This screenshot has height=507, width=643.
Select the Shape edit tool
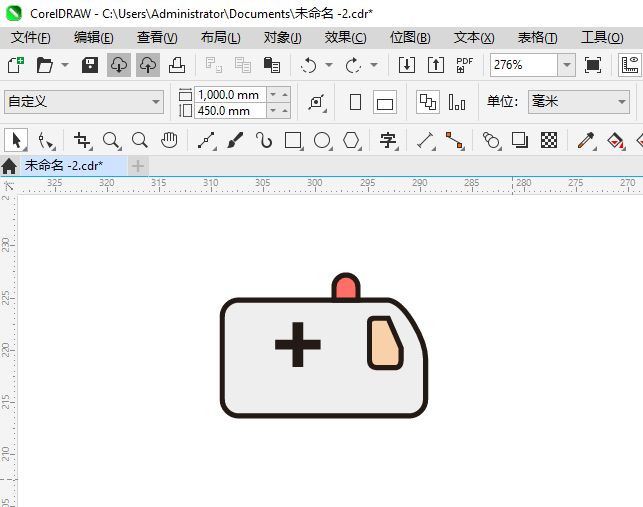pos(46,140)
